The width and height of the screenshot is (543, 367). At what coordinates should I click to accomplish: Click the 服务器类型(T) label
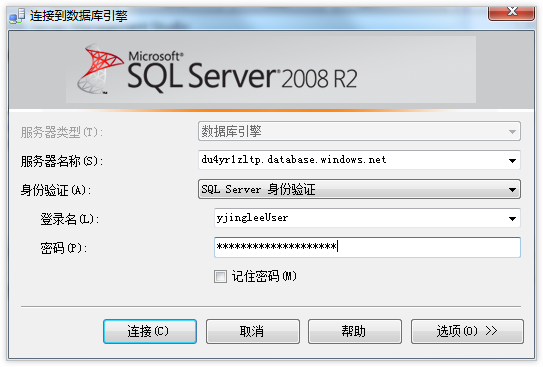[62, 132]
